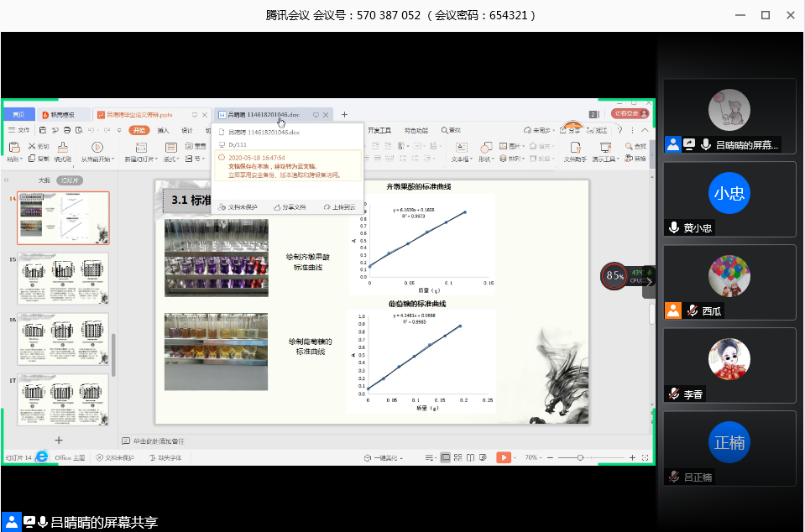Toggle normal view in the status bar

[446, 457]
